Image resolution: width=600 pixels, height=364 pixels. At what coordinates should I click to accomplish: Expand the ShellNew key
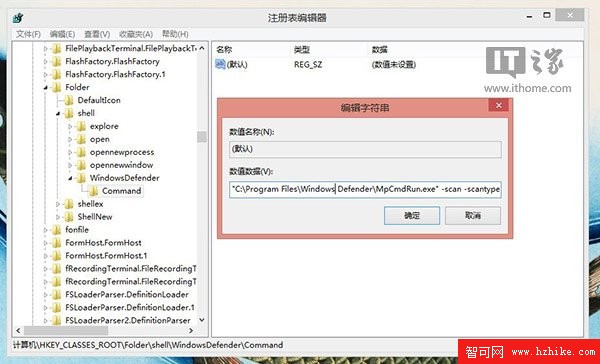pyautogui.click(x=58, y=217)
